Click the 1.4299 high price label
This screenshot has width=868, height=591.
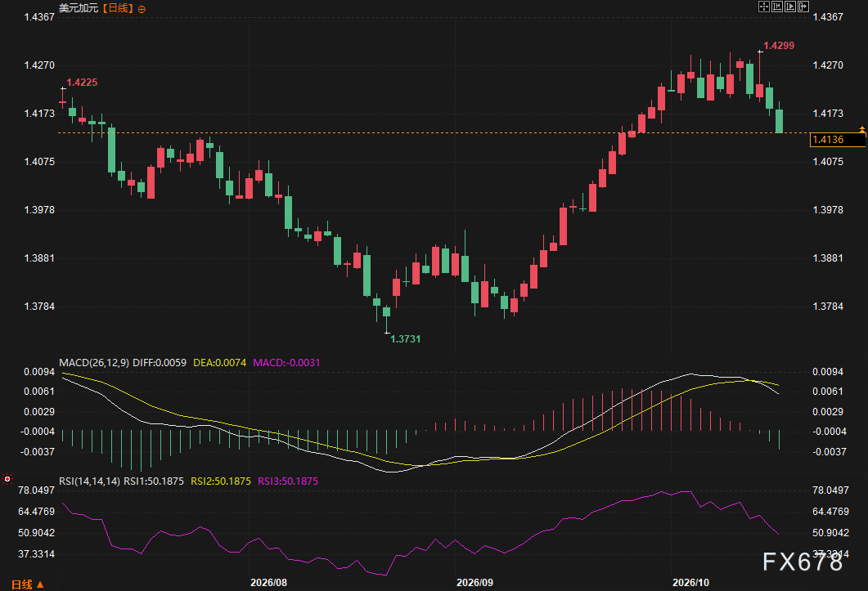click(x=779, y=46)
